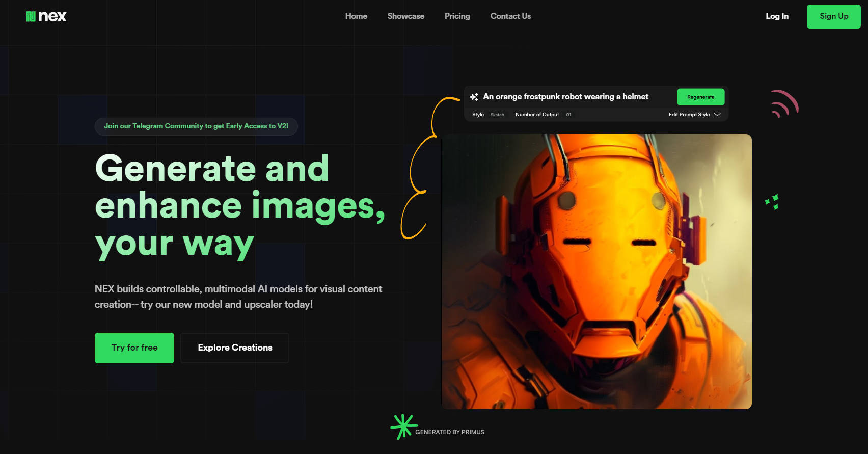Click the Style label in prompt bar

pos(478,115)
